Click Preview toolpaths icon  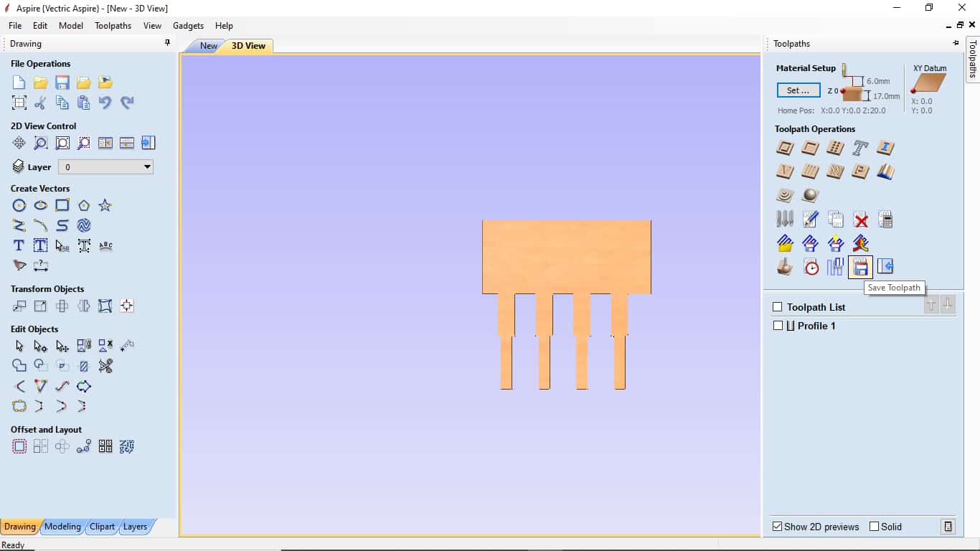point(785,267)
